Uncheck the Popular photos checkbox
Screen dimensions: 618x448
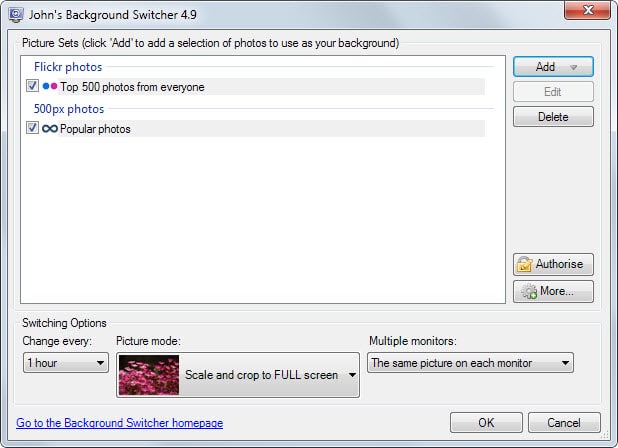coord(32,128)
